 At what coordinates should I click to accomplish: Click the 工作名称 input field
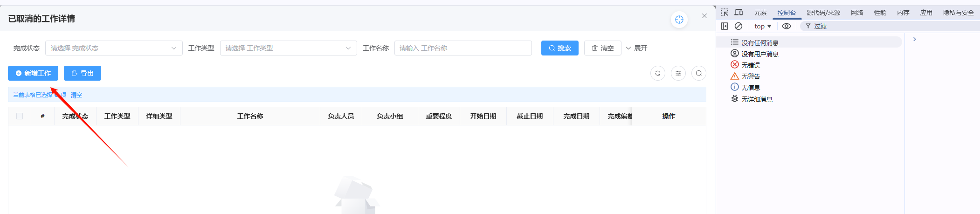462,48
